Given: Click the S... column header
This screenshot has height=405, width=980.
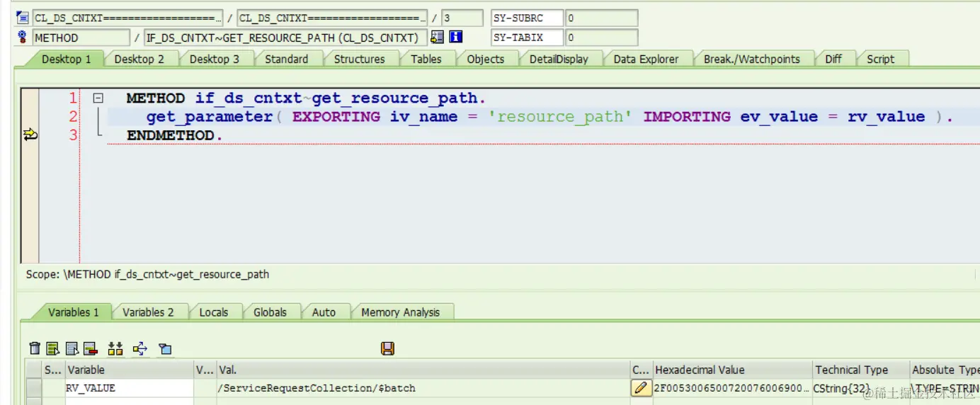Looking at the screenshot, I should tap(53, 370).
